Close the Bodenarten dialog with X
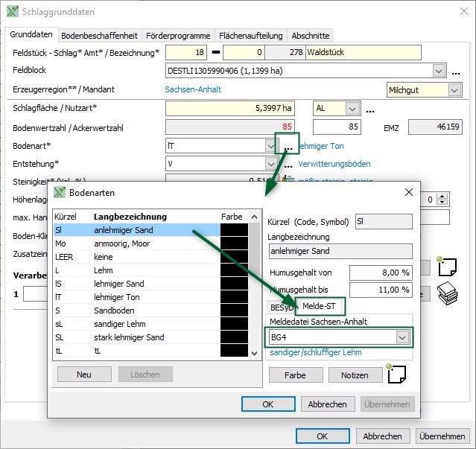The image size is (476, 449). (408, 191)
